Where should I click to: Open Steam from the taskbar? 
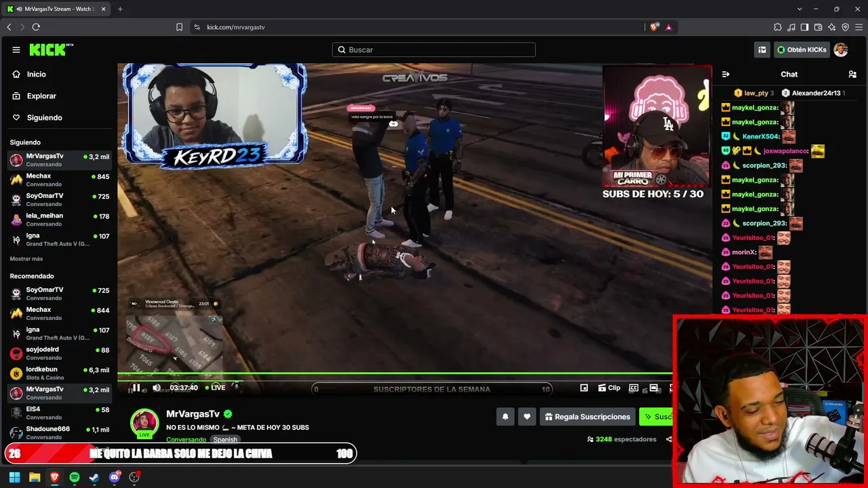[x=94, y=477]
